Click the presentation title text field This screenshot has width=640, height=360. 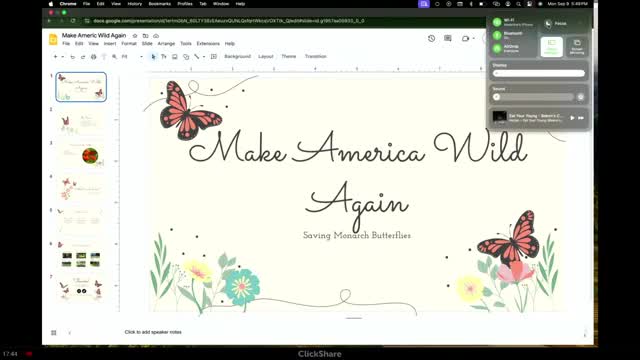click(x=94, y=36)
